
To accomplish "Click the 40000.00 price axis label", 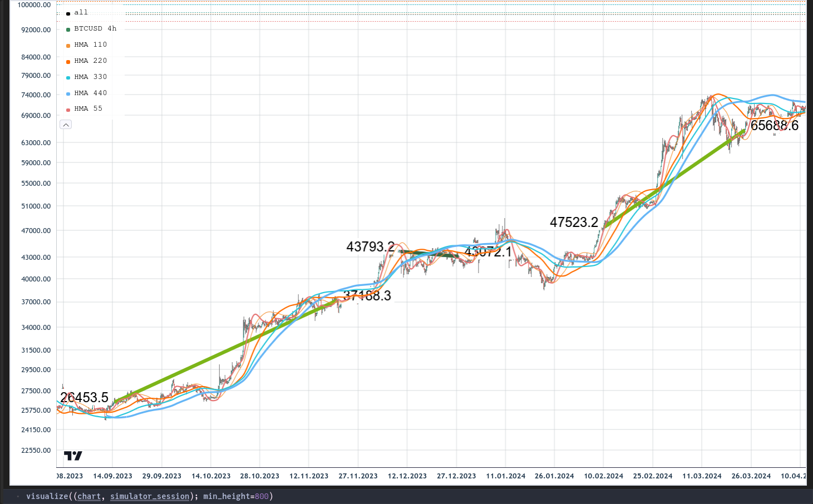I will tap(36, 279).
